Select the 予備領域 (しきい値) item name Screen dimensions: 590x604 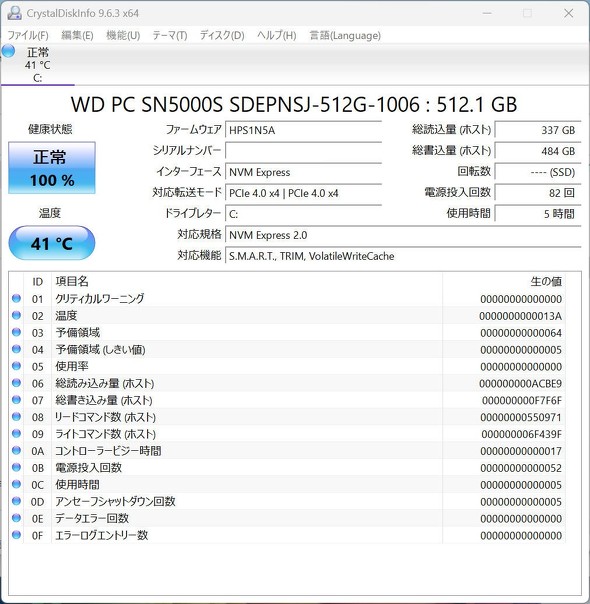click(100, 349)
